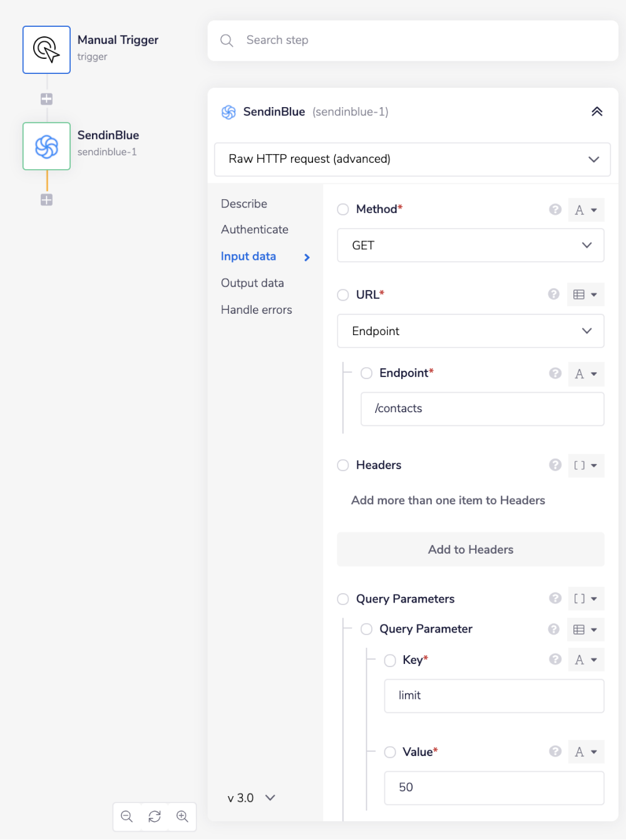The height and width of the screenshot is (840, 626).
Task: Switch to the Output data section
Action: (252, 283)
